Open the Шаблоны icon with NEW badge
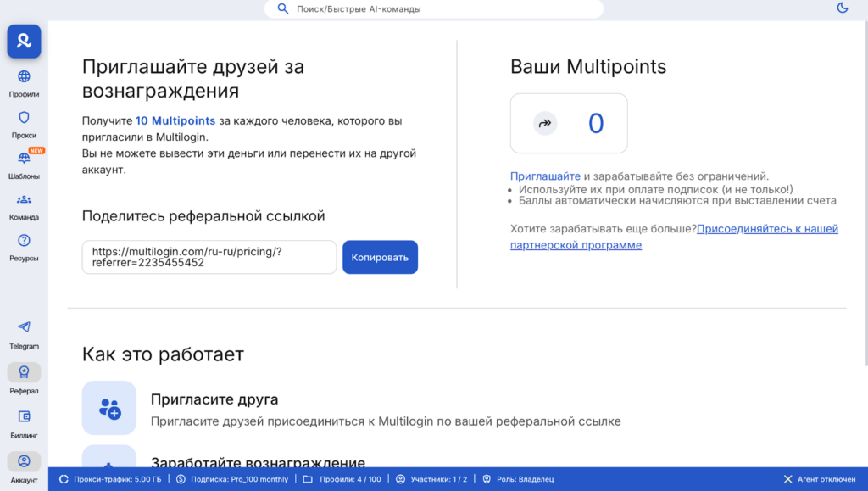Viewport: 868px width, 491px height. (24, 159)
